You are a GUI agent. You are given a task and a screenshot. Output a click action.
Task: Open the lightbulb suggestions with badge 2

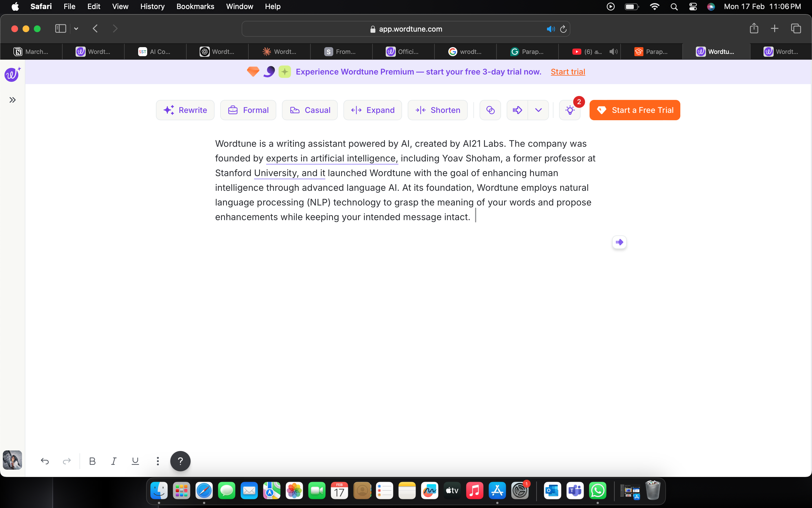tap(570, 110)
